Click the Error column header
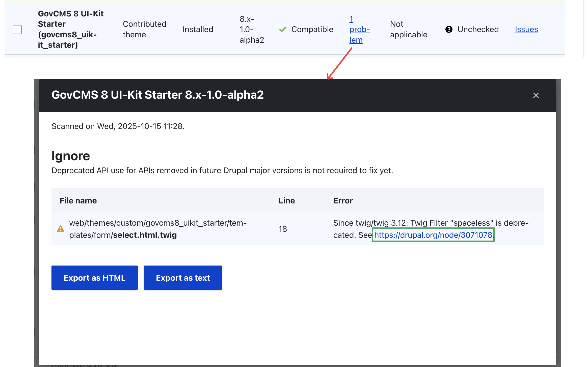 (343, 200)
